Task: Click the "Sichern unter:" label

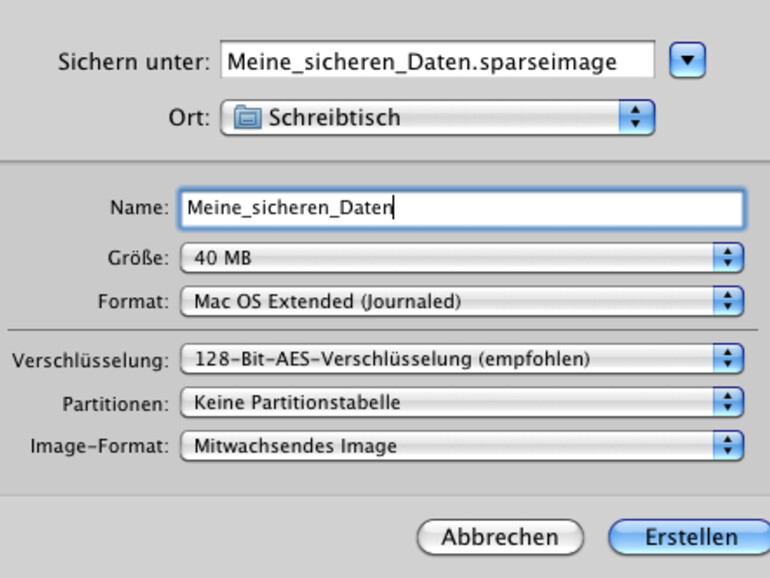Action: coord(134,62)
